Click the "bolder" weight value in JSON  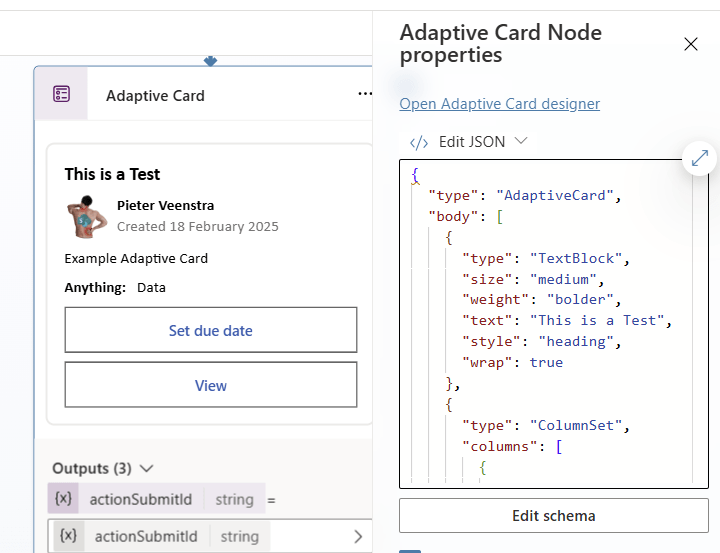pyautogui.click(x=580, y=299)
